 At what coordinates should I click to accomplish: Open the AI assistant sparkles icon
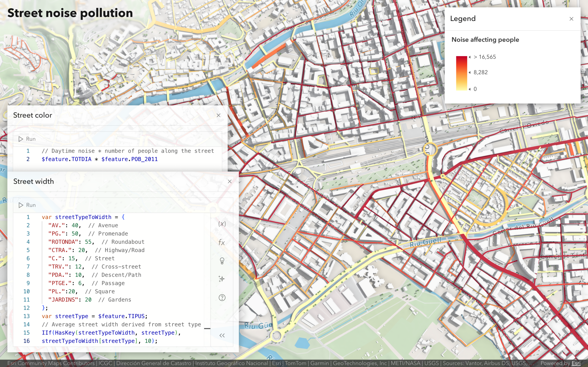pos(222,279)
